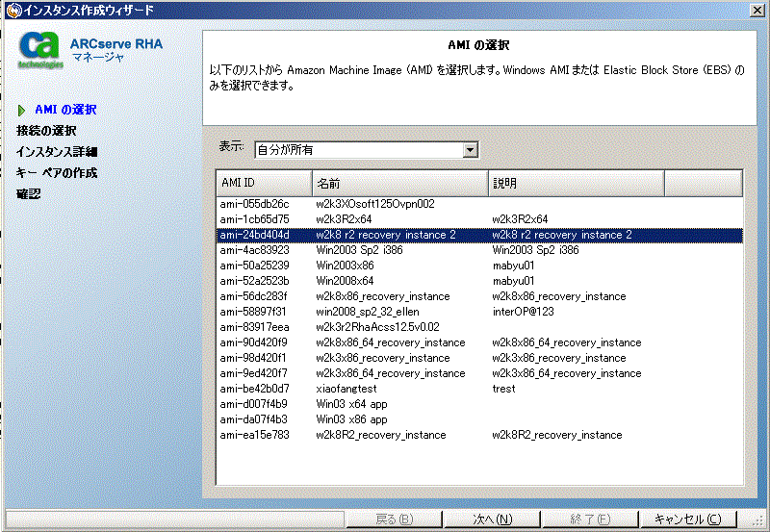The height and width of the screenshot is (532, 770).
Task: Click name Win2008x64
Action: coord(345,281)
